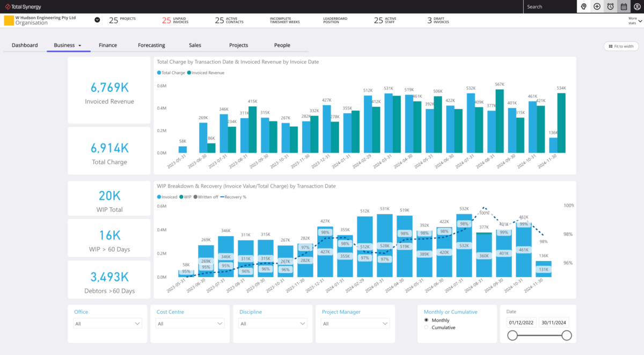This screenshot has height=355, width=644.
Task: Click the More stats link
Action: 632,20
